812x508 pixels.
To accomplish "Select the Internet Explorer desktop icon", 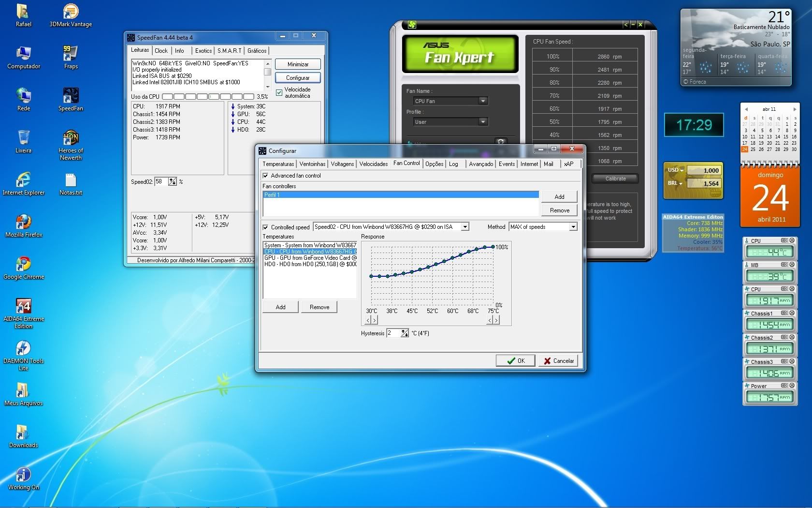I will [23, 184].
